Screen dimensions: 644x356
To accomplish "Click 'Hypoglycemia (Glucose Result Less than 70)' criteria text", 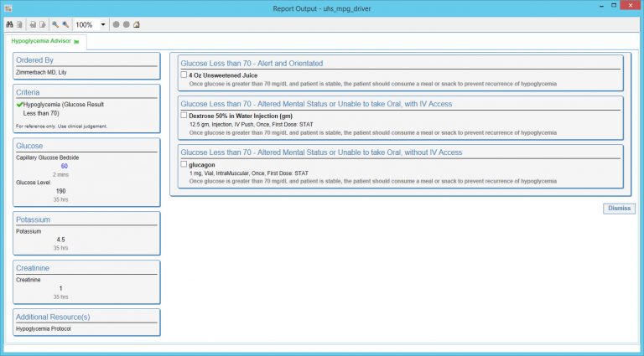I will point(63,109).
